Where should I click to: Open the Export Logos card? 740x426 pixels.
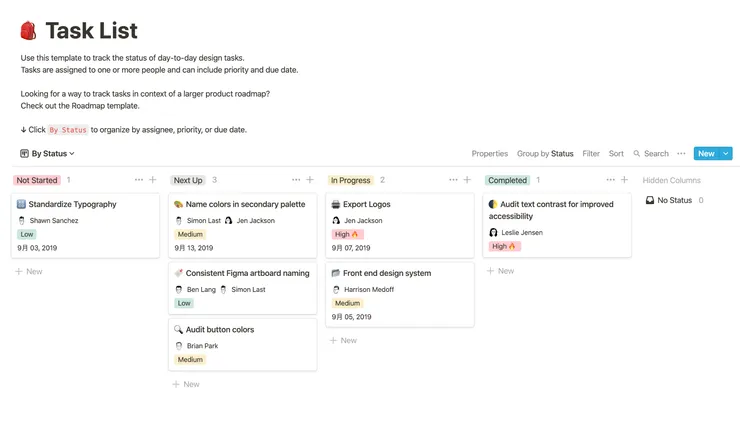366,204
